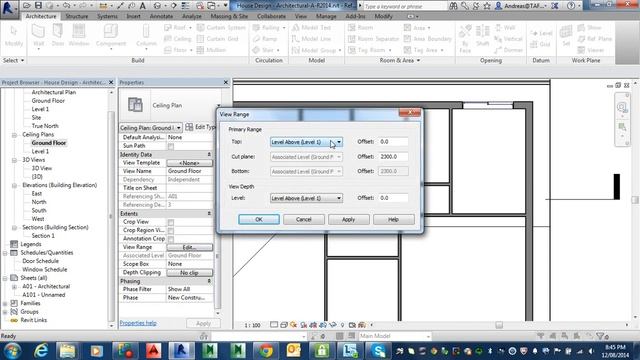This screenshot has height=360, width=640.
Task: Click the View Range Edit button
Action: [x=189, y=247]
